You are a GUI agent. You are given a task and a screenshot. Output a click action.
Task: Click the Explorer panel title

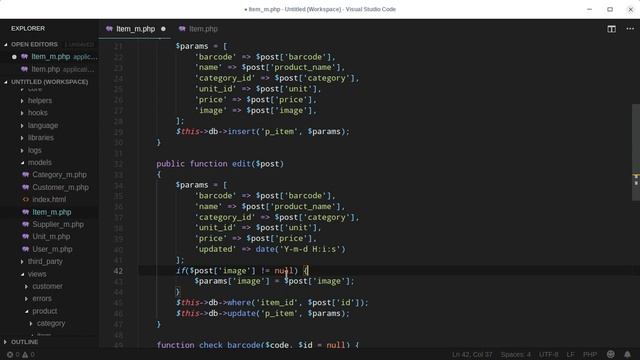(x=28, y=29)
